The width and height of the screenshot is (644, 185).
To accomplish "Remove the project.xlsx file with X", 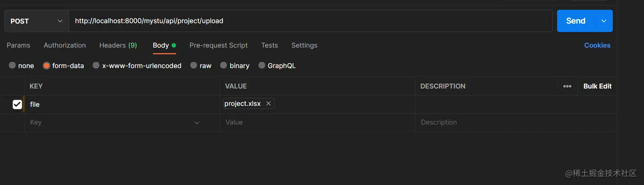I will pyautogui.click(x=268, y=104).
